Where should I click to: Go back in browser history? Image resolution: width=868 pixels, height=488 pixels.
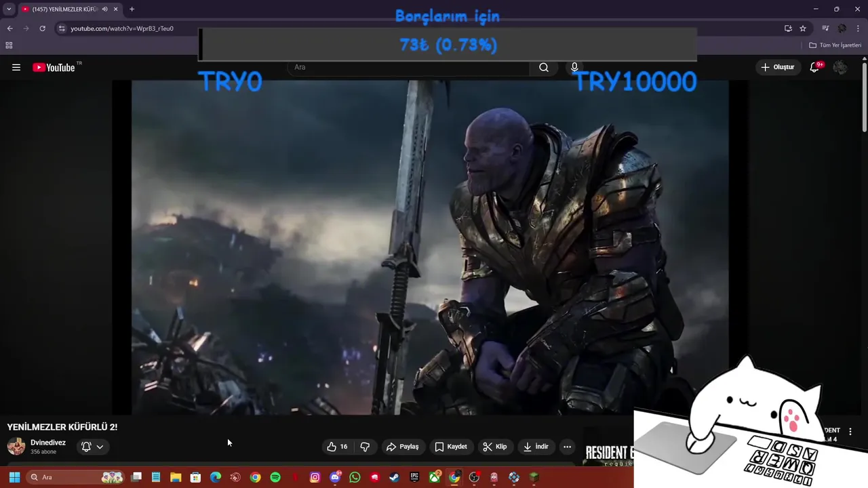click(x=9, y=28)
